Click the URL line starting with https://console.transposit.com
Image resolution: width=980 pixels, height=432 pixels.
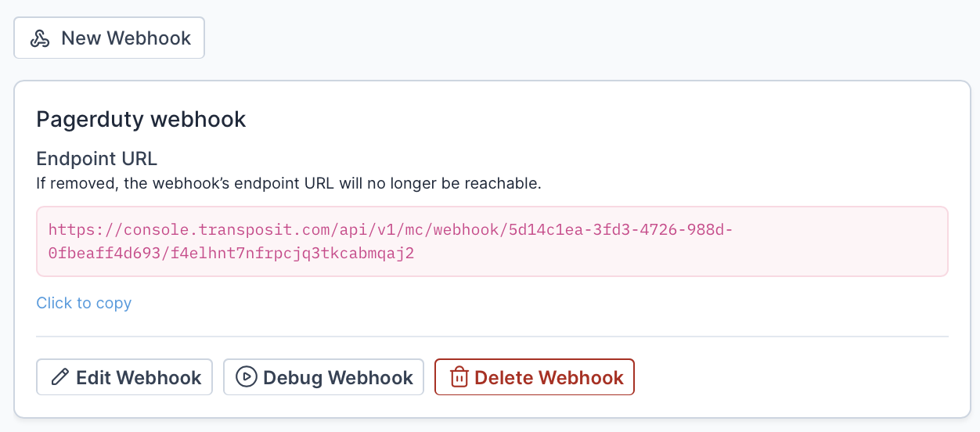tap(390, 230)
